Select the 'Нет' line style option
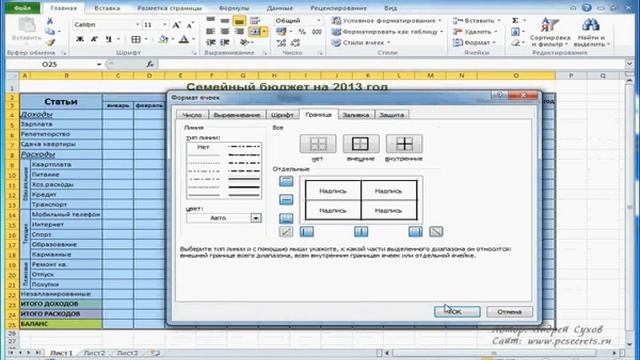Image resolution: width=640 pixels, height=360 pixels. coord(203,147)
